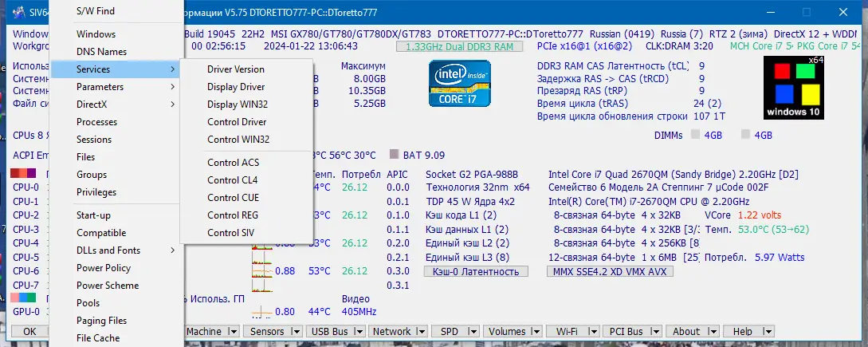The image size is (868, 347).
Task: Click the CLK:DRAM 3:20 text
Action: tap(679, 46)
